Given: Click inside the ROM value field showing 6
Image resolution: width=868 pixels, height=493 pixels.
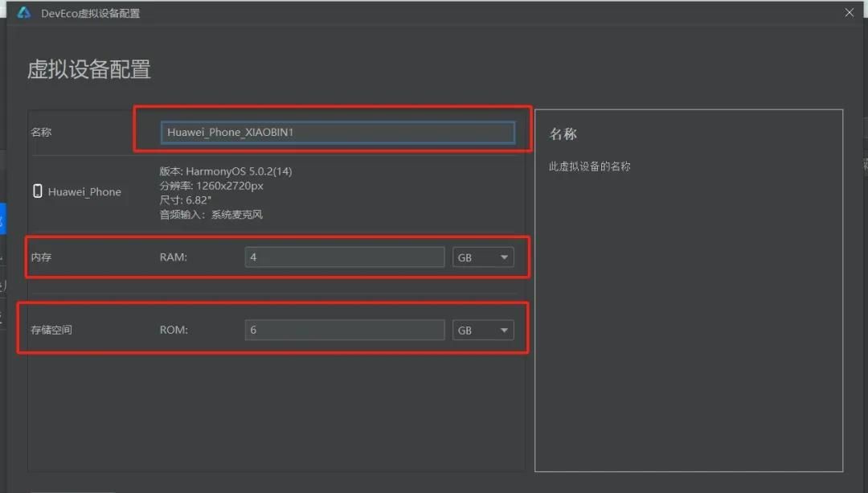Looking at the screenshot, I should point(344,329).
